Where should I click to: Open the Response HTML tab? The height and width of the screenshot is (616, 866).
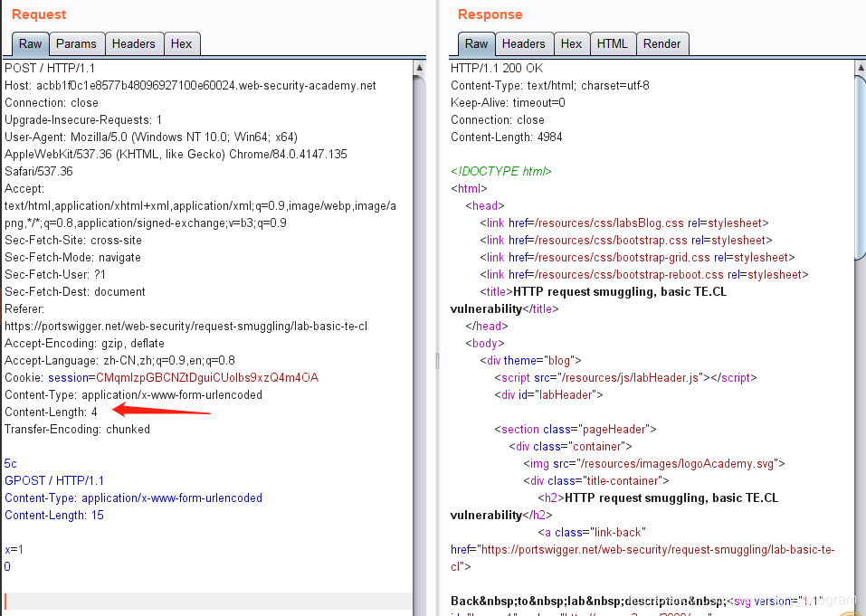tap(612, 43)
